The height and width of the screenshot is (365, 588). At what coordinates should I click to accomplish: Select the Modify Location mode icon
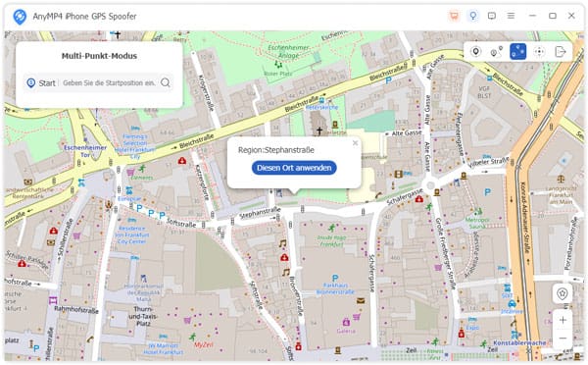476,51
